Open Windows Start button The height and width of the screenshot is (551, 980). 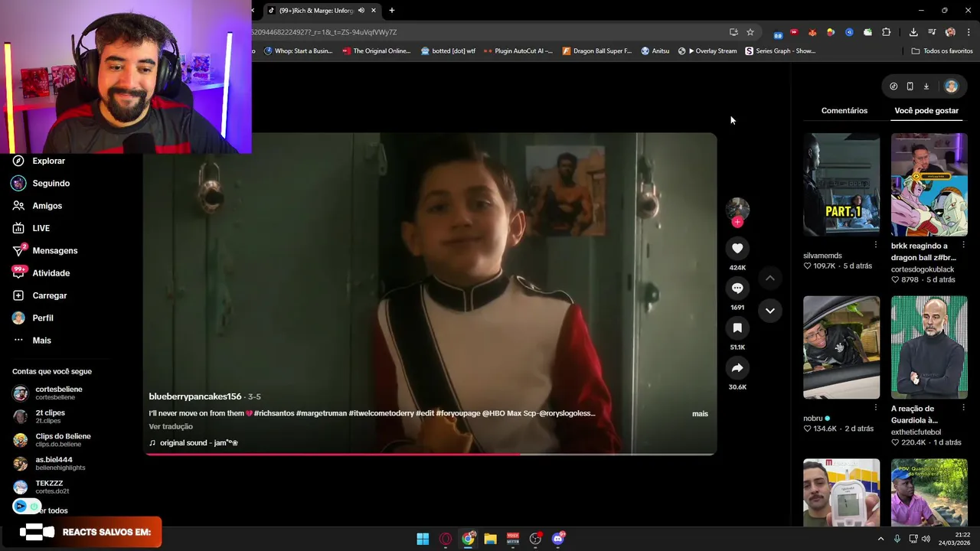[423, 539]
